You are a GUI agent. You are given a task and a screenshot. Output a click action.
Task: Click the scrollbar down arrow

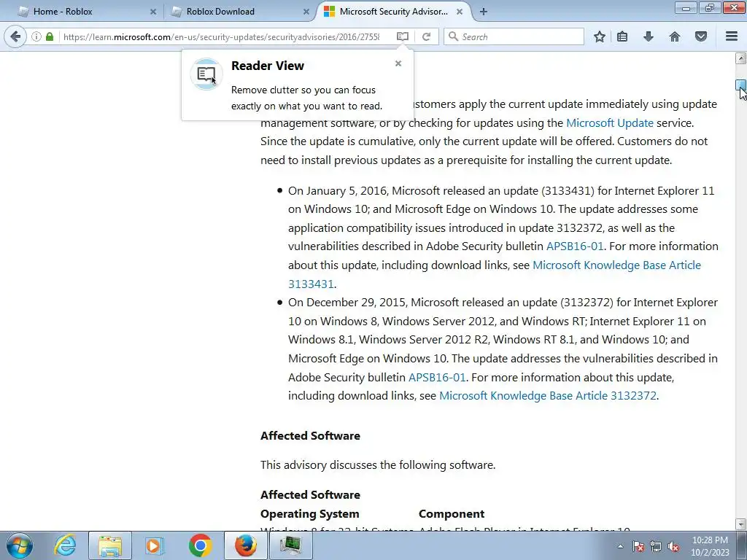tap(741, 524)
